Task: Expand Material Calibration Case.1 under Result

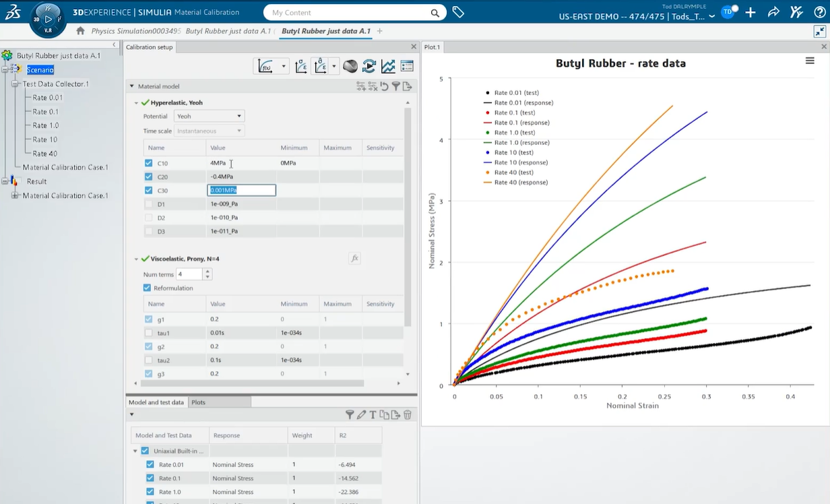Action: click(15, 195)
